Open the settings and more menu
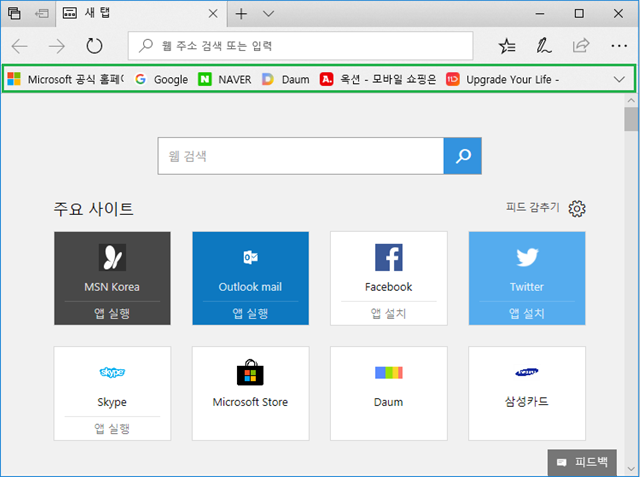This screenshot has width=640, height=477. coord(619,46)
